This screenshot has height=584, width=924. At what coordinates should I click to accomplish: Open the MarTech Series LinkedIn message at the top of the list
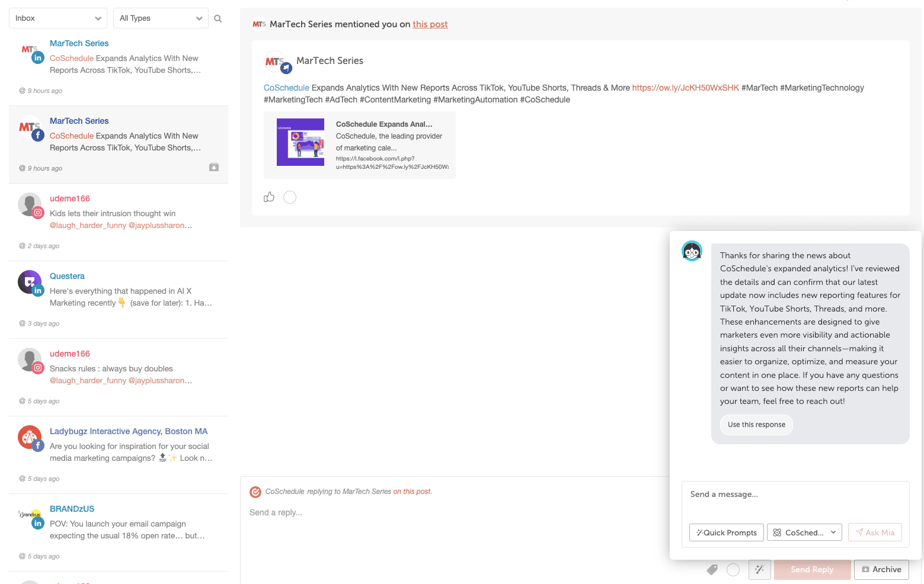coord(119,67)
